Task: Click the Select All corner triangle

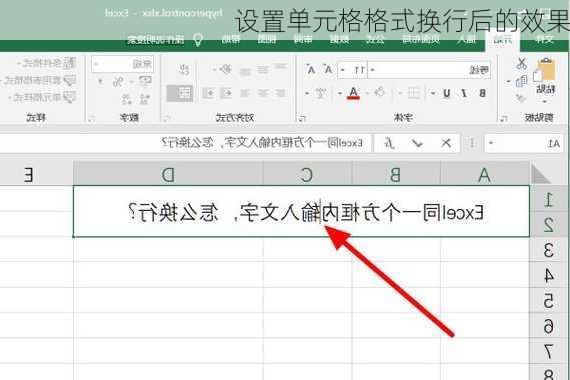Action: point(541,173)
